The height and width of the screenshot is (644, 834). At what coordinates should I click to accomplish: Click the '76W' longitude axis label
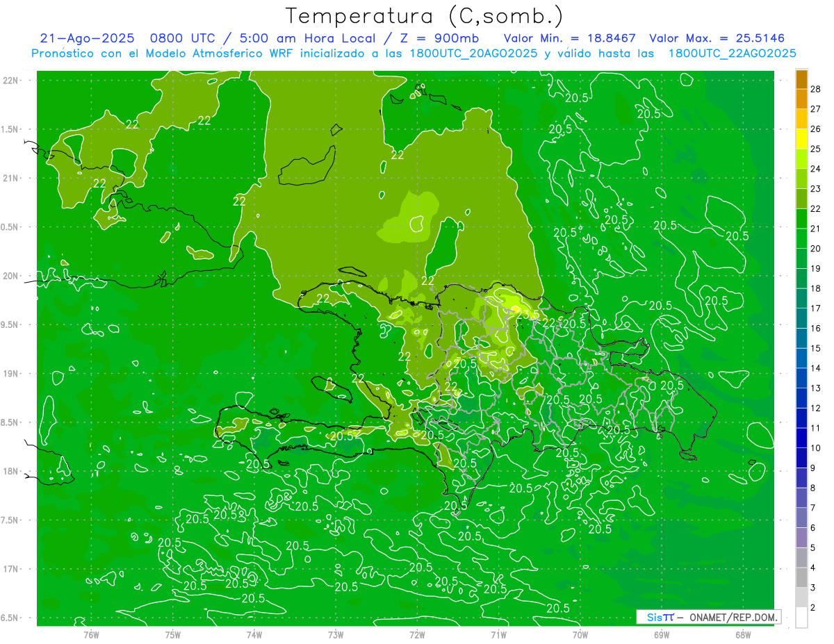91,635
